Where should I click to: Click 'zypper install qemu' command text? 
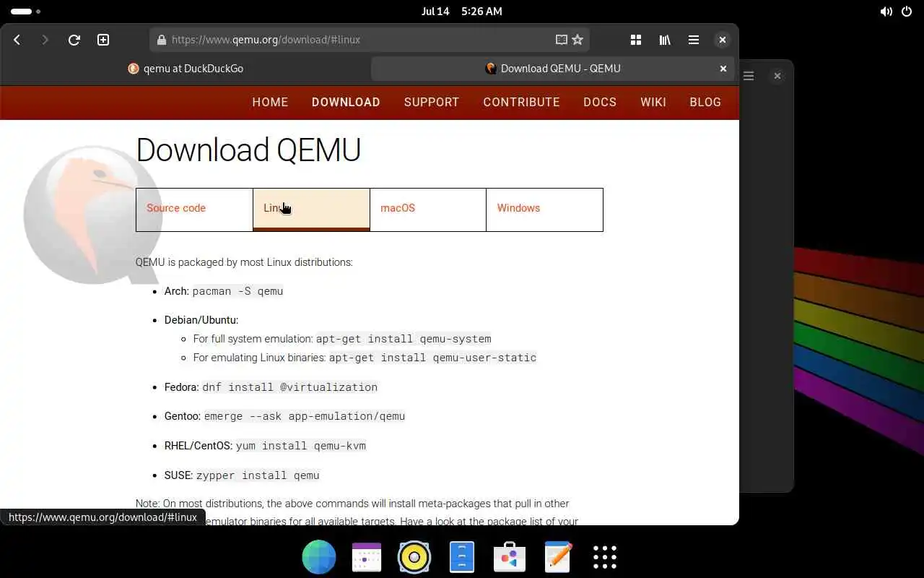coord(258,475)
